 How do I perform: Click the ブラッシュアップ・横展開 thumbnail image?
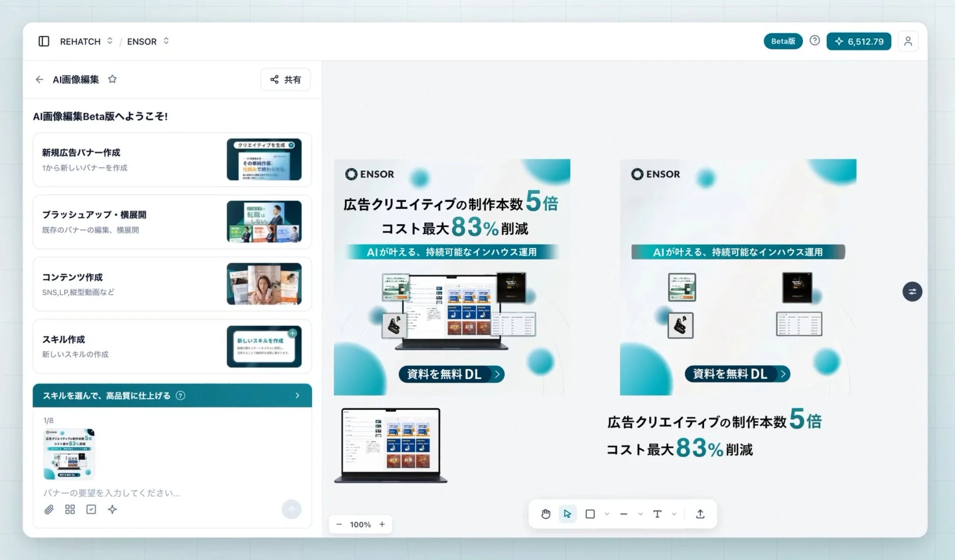click(264, 222)
